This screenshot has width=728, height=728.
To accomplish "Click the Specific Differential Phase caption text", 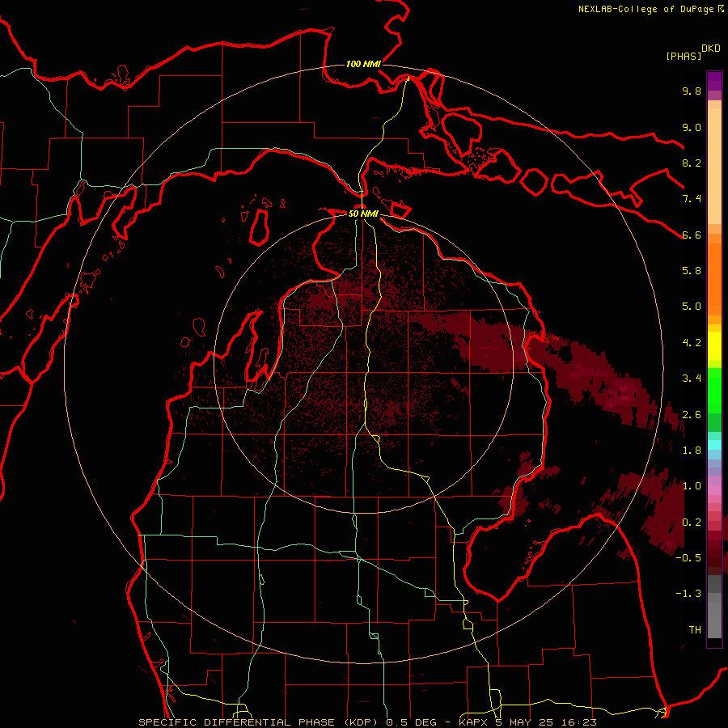I will pyautogui.click(x=367, y=722).
